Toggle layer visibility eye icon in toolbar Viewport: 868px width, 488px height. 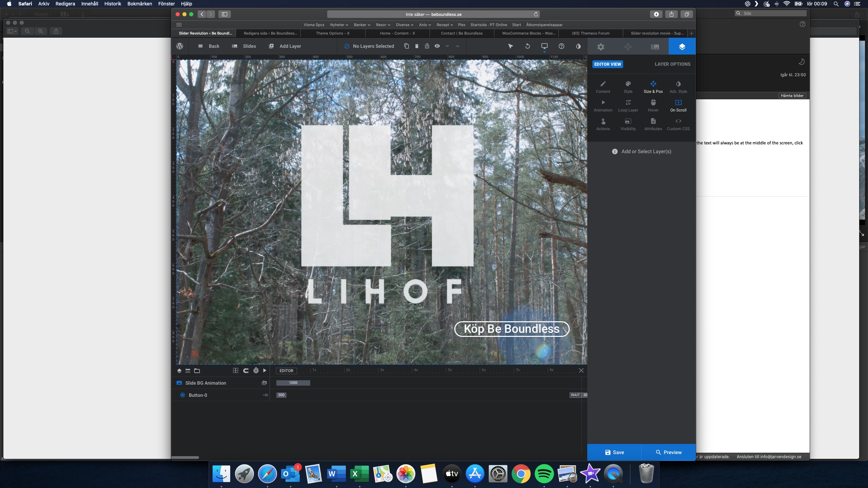437,46
